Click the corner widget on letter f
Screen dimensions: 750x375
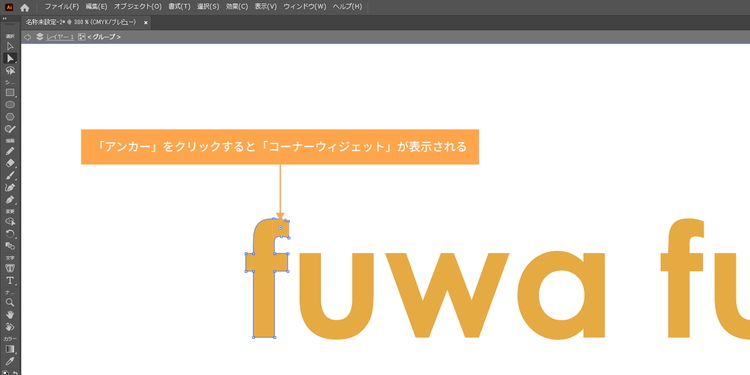(280, 228)
